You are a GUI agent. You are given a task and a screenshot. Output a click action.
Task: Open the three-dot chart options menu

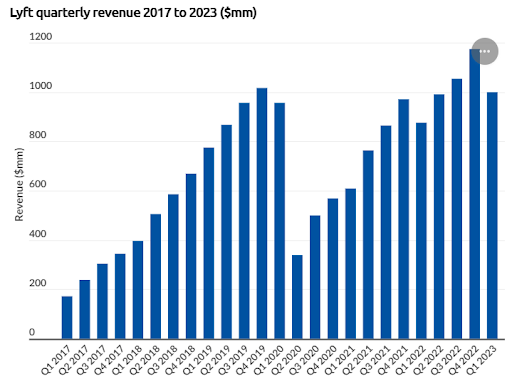pos(485,51)
